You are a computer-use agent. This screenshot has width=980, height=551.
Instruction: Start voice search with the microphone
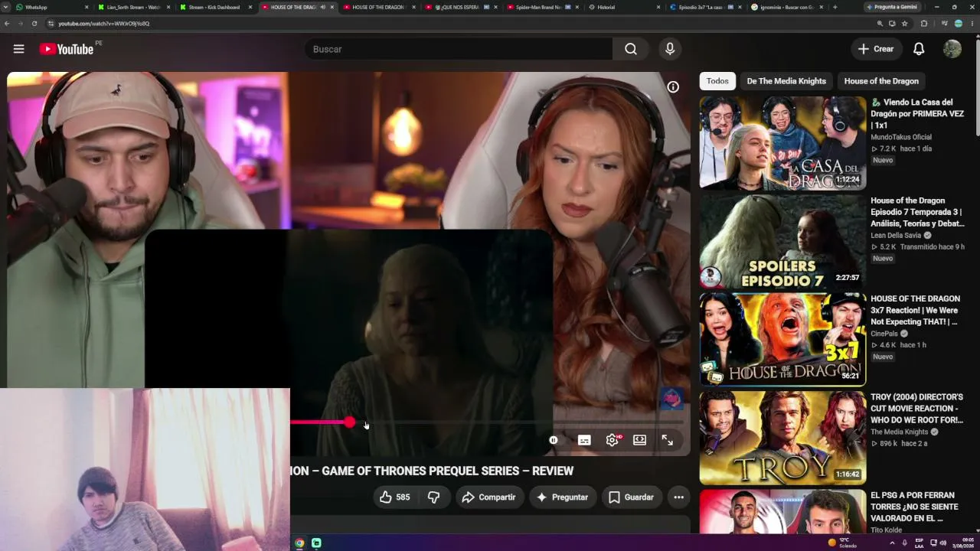(x=670, y=49)
